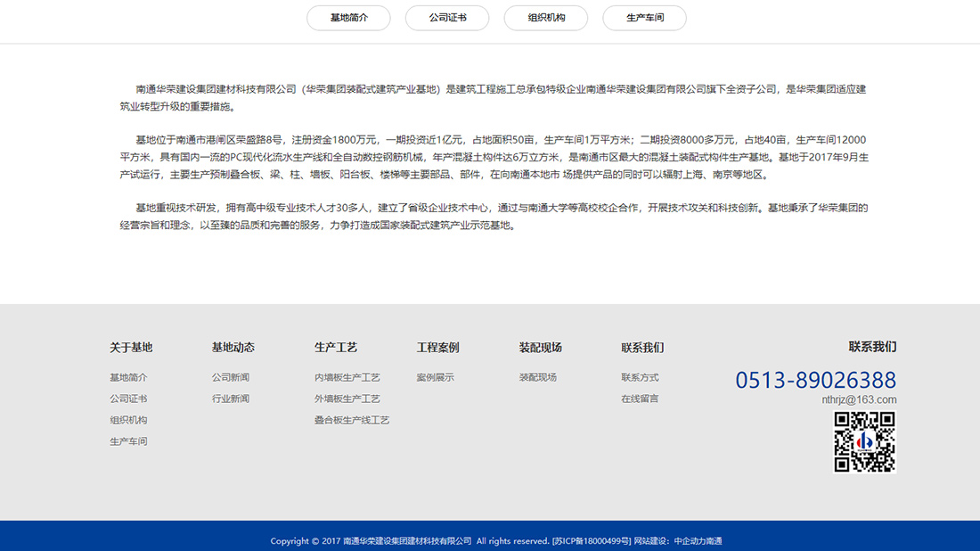Click the 苏ICP备18000499号 record link
Screen dimensions: 980x551
pos(592,541)
